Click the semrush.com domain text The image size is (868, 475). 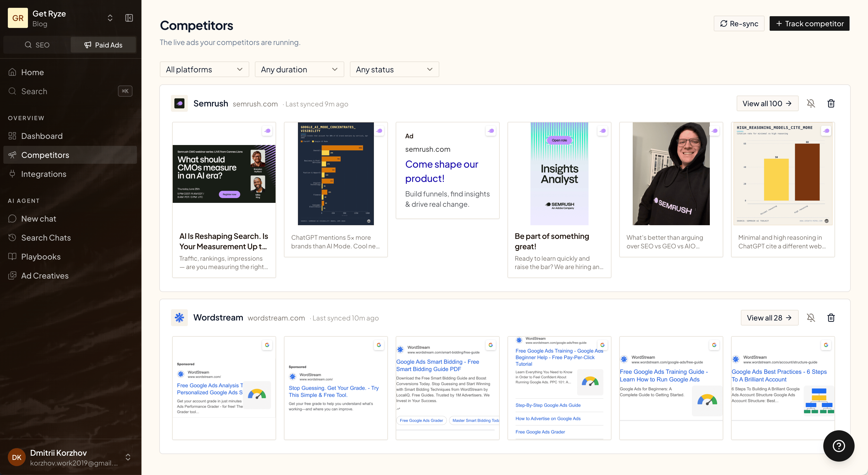click(x=255, y=104)
